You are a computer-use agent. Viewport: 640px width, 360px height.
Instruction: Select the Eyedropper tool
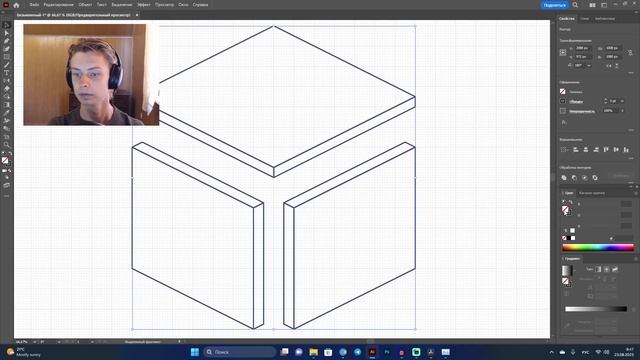(6, 113)
